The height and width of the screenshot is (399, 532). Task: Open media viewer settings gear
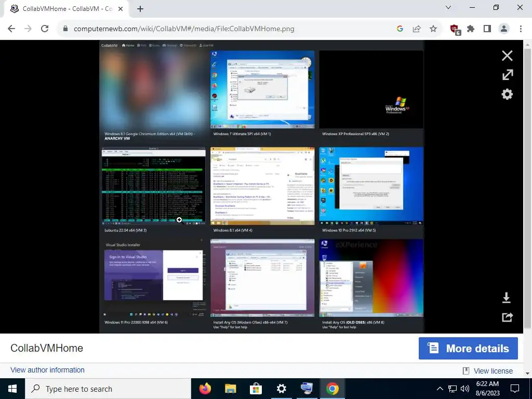tap(507, 94)
